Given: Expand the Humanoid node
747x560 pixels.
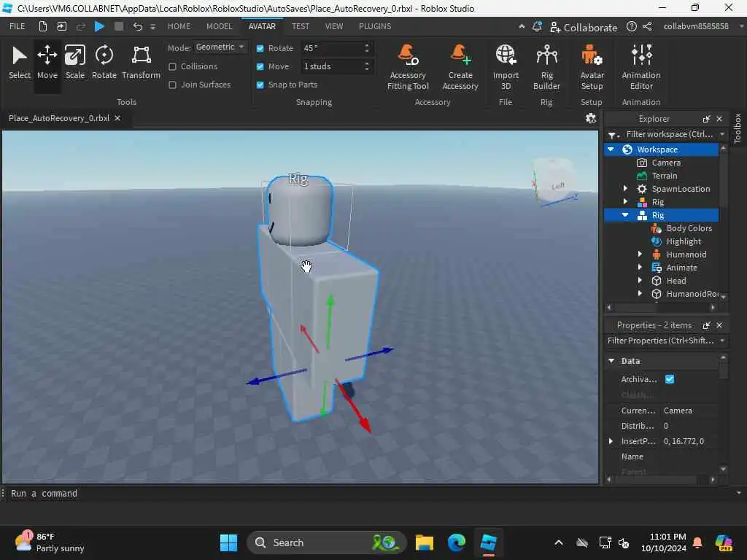Looking at the screenshot, I should [x=640, y=254].
